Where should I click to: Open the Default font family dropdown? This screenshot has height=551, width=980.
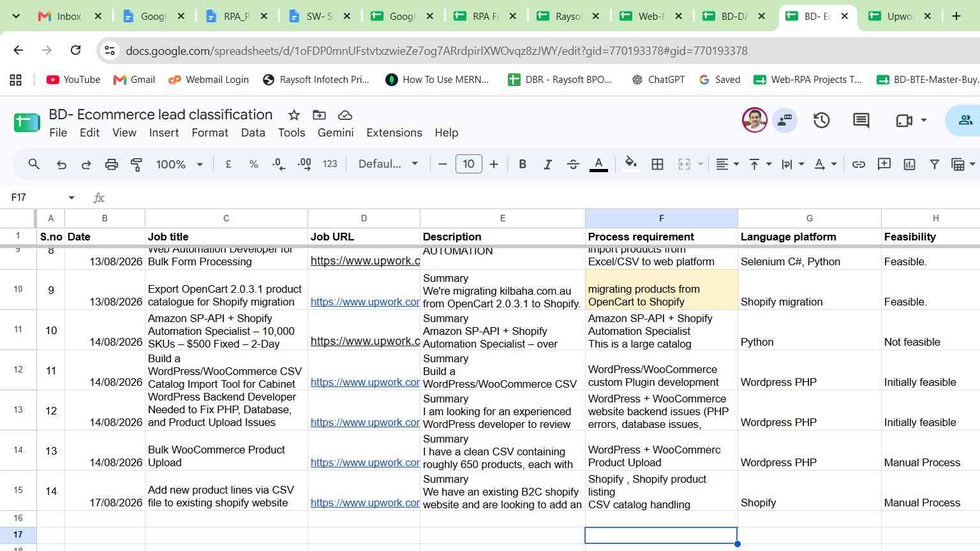[x=388, y=165]
